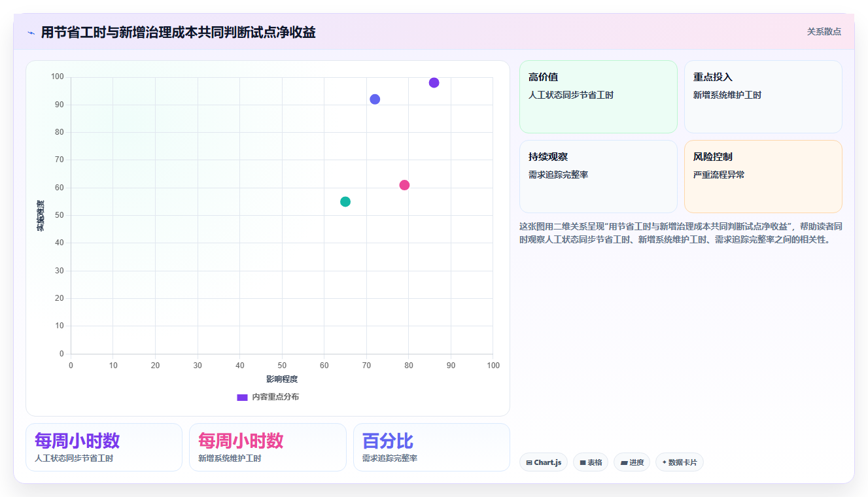The image size is (868, 497).
Task: Click the lightning icon beside the title
Action: (31, 33)
